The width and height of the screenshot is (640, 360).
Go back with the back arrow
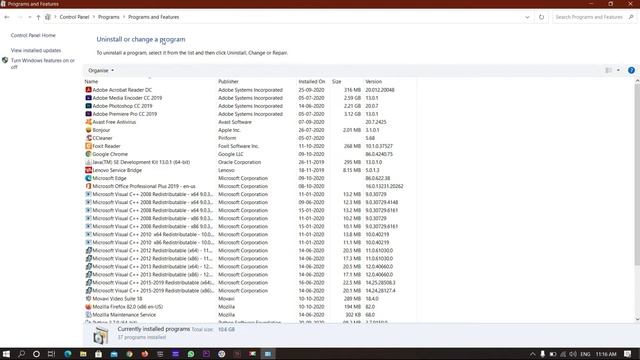pyautogui.click(x=7, y=17)
